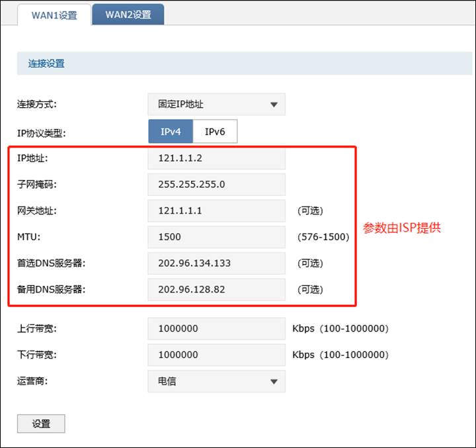Expand the 连接方式 dropdown arrow

click(x=274, y=105)
